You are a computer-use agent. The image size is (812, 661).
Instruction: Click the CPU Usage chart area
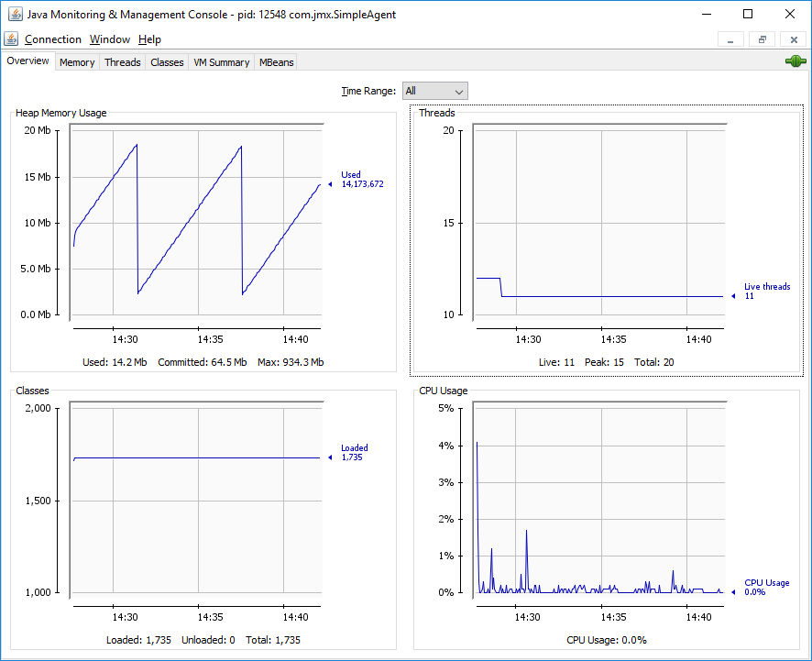pyautogui.click(x=599, y=500)
